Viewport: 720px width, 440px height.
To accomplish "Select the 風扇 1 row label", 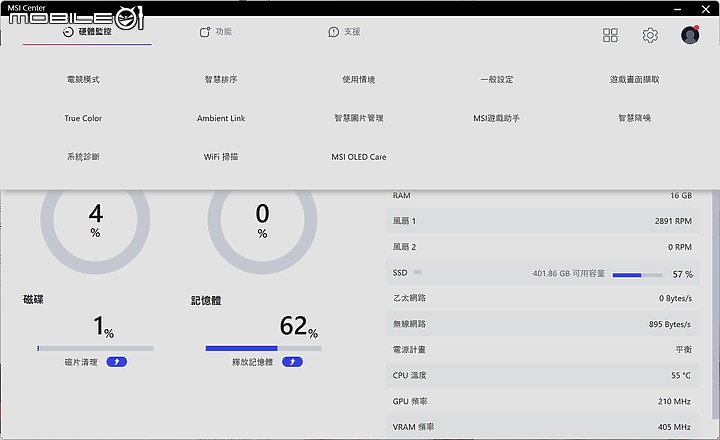I will [404, 221].
